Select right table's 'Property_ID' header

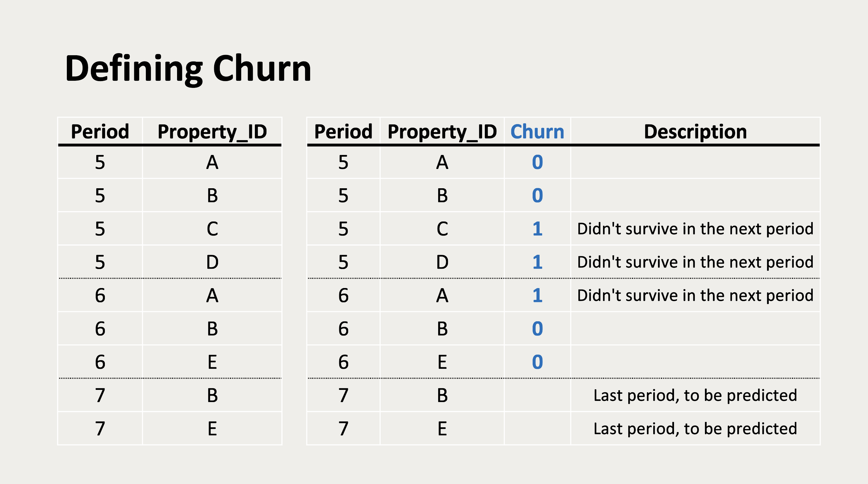point(442,132)
